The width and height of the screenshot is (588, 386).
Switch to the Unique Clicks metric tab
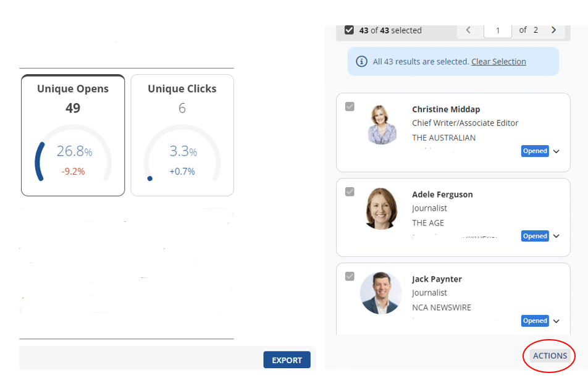(182, 89)
